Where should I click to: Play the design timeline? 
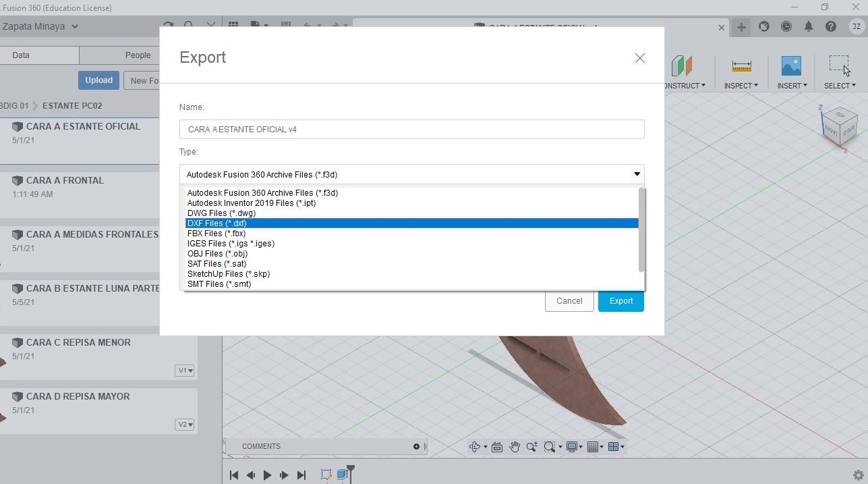[267, 475]
